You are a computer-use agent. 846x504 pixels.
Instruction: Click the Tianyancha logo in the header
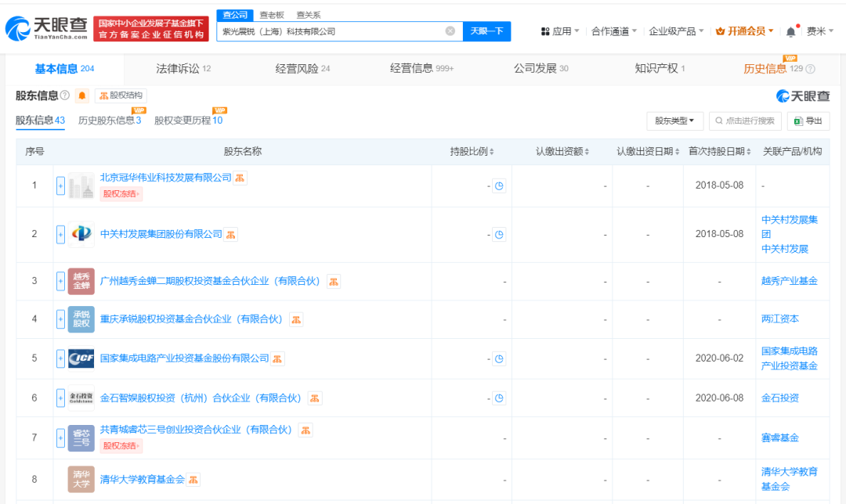click(46, 28)
